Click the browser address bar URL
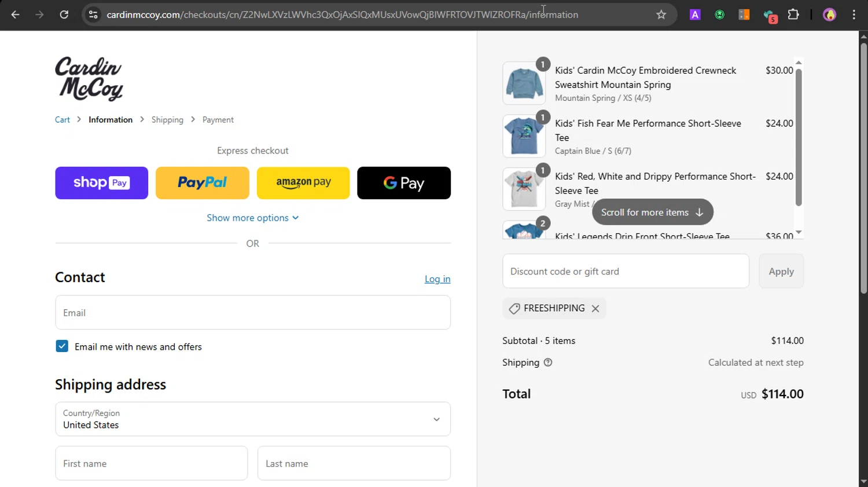This screenshot has height=487, width=868. click(x=343, y=14)
